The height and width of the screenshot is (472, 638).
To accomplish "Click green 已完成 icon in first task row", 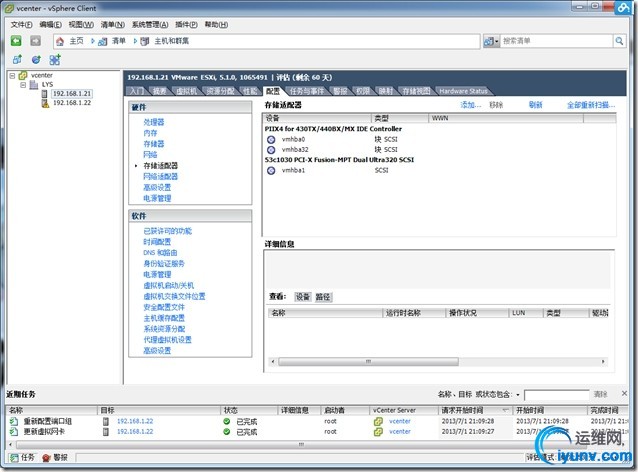I will [227, 421].
